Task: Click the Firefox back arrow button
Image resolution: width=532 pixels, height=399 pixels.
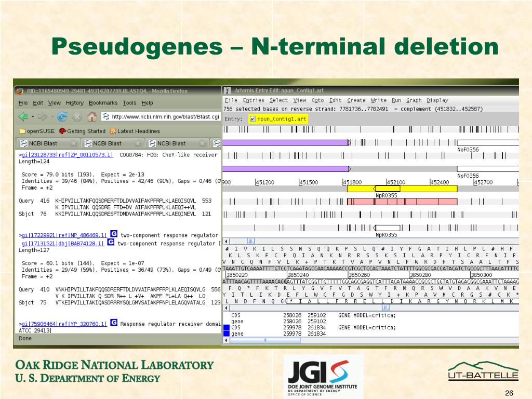Action: point(23,117)
